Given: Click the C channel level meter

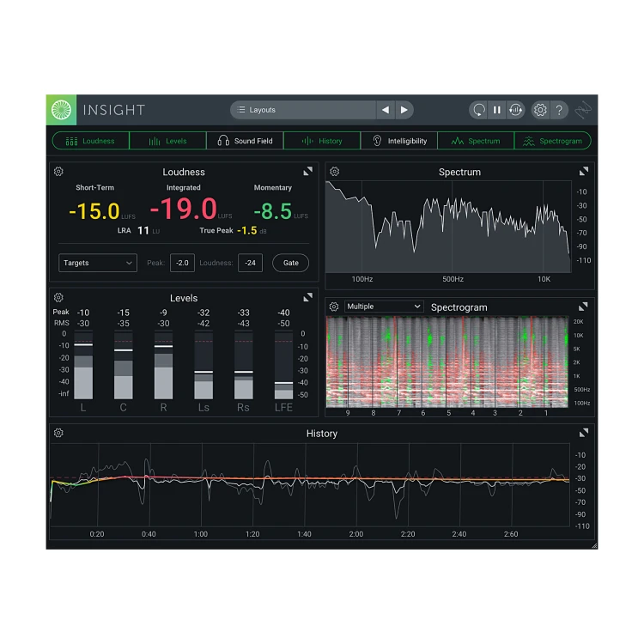Looking at the screenshot, I should coord(123,366).
